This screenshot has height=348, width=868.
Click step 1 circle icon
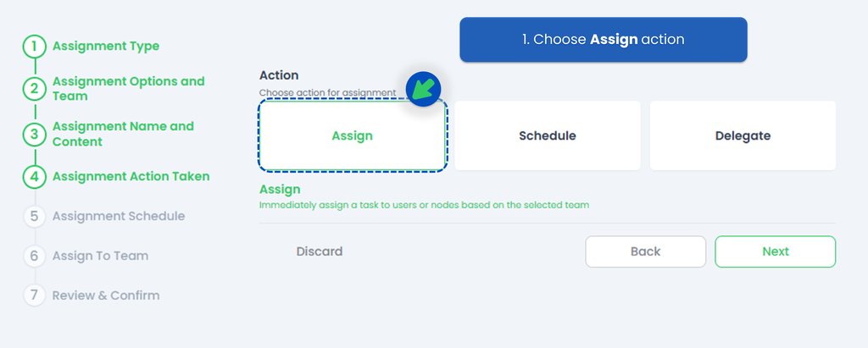pyautogui.click(x=34, y=47)
